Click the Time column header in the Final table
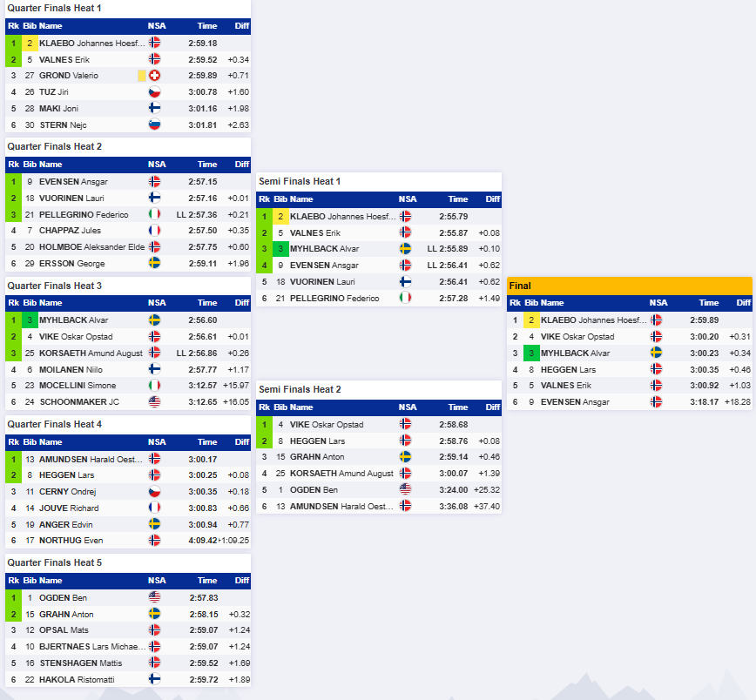This screenshot has width=756, height=700. (x=709, y=303)
